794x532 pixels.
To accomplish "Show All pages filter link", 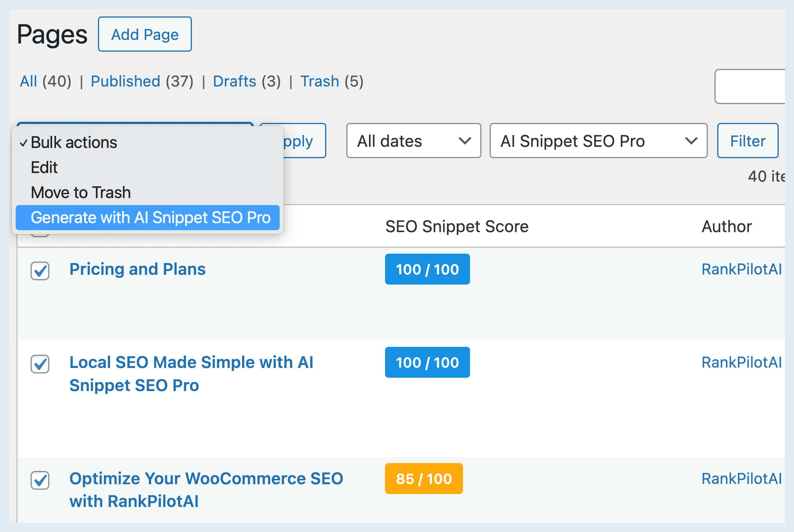I will click(29, 81).
